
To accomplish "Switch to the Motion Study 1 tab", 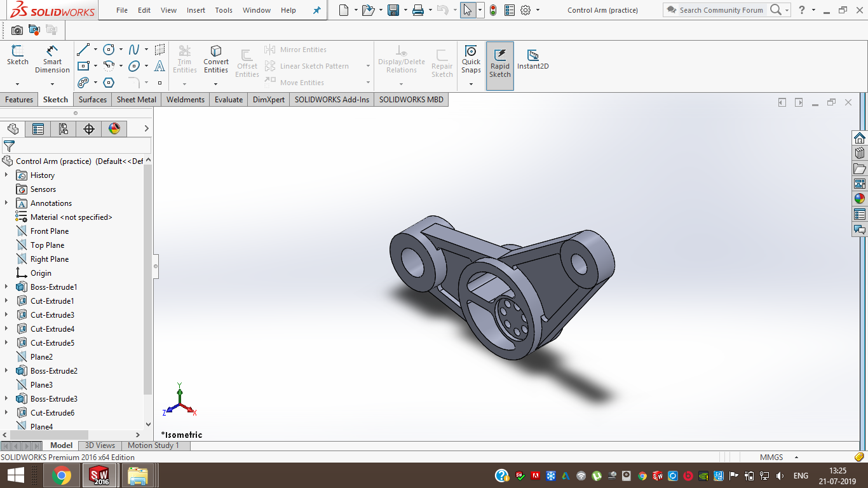I will [x=153, y=445].
